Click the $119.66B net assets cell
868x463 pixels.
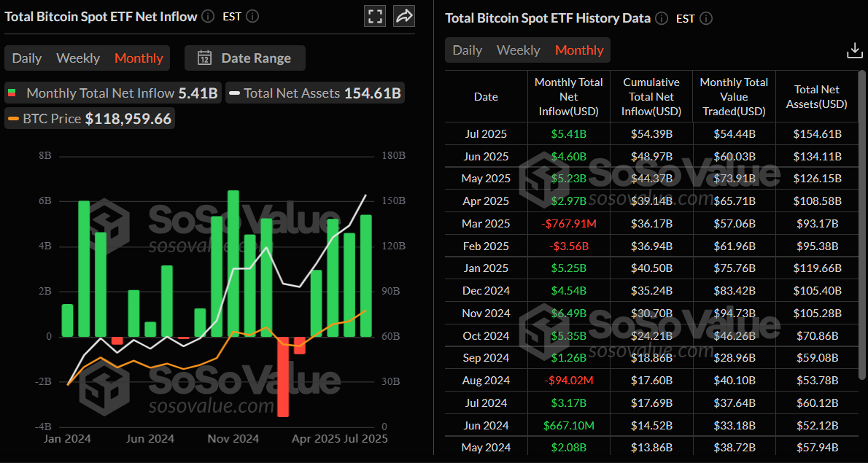pos(817,268)
